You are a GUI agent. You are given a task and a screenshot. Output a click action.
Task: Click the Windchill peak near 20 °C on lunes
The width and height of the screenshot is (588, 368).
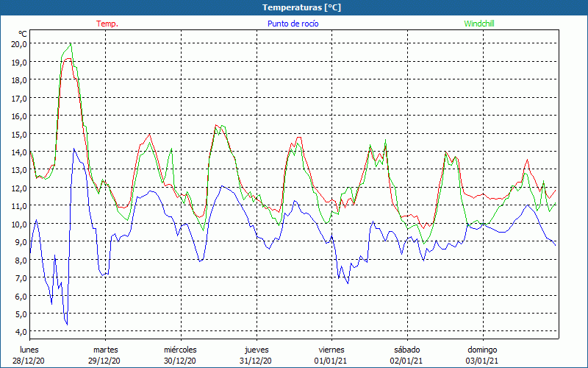(71, 45)
